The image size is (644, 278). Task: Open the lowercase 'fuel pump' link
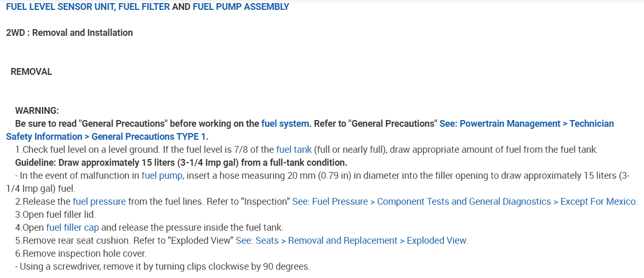pos(162,176)
